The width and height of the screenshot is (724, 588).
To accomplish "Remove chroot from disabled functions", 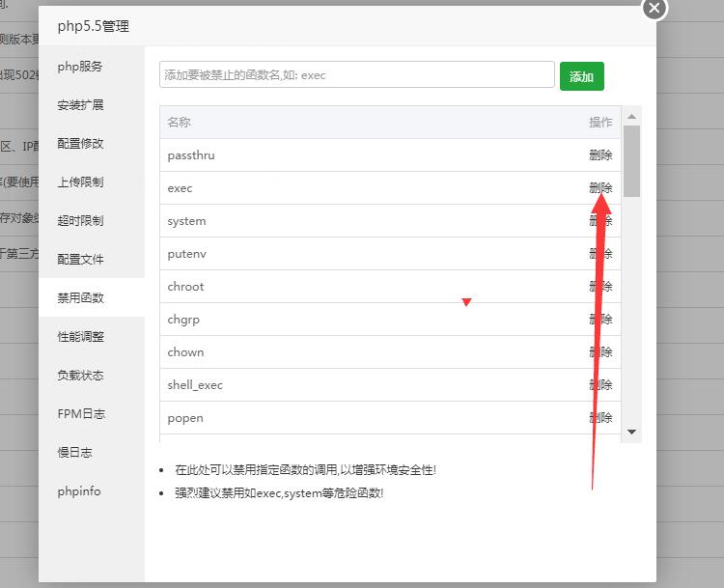I will pos(600,287).
